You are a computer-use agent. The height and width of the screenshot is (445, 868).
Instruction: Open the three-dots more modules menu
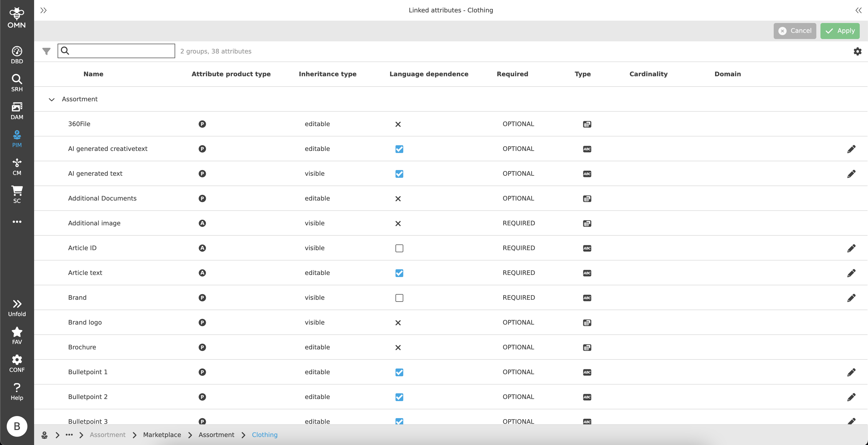tap(17, 222)
